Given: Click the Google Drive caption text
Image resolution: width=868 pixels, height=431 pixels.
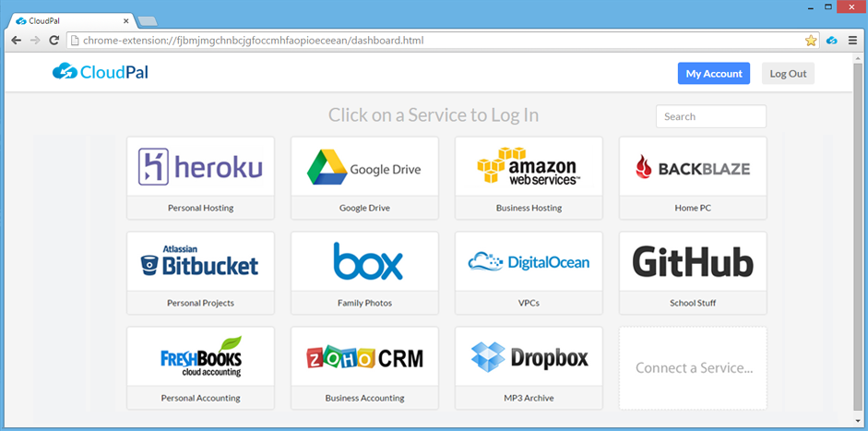Looking at the screenshot, I should (364, 208).
